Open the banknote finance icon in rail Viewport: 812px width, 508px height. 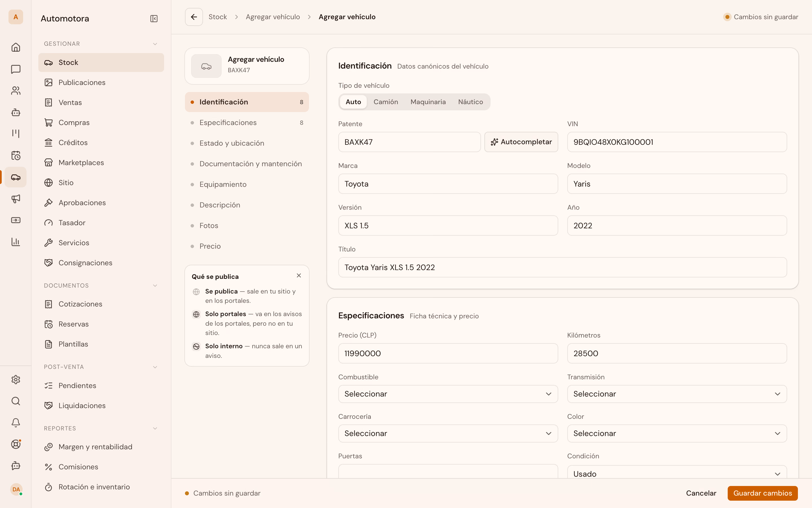16,220
